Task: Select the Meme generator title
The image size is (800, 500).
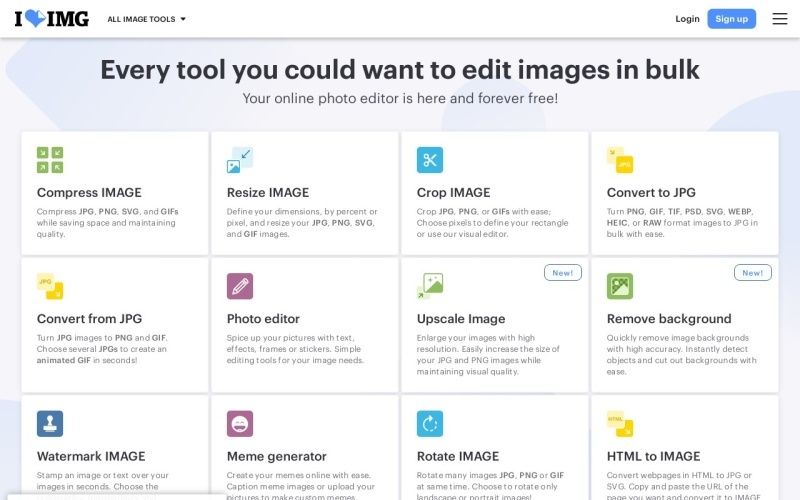Action: click(277, 457)
